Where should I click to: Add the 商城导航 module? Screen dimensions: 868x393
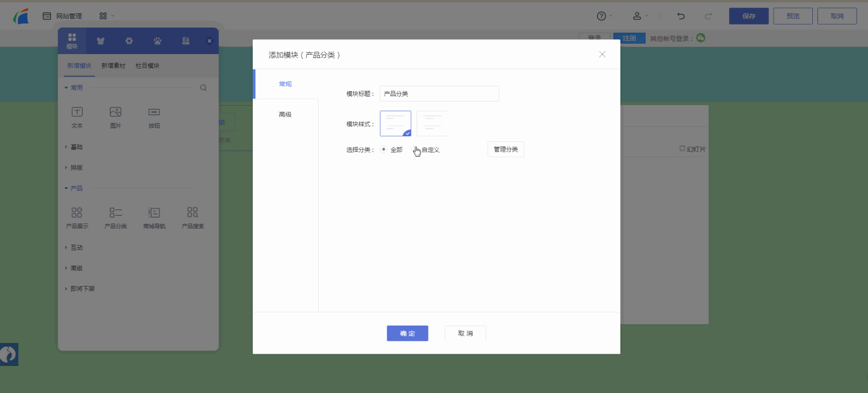coord(154,218)
